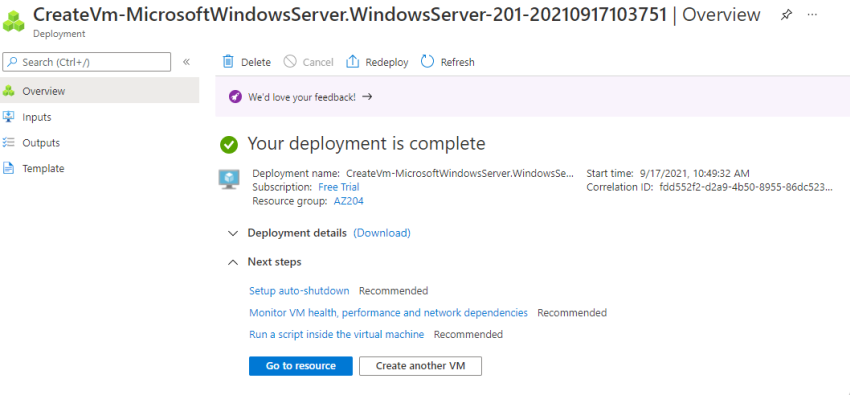The image size is (850, 395).
Task: Open the We'd love your feedback link
Action: click(x=302, y=97)
